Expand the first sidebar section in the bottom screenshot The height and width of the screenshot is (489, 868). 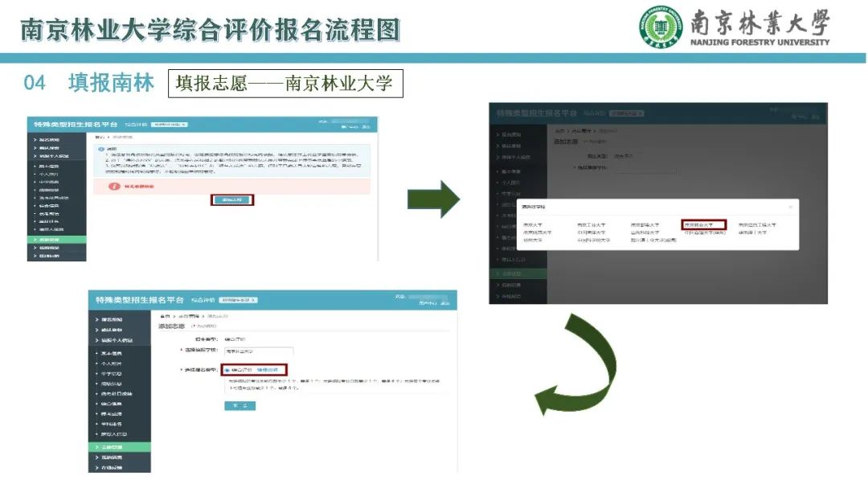click(x=118, y=319)
